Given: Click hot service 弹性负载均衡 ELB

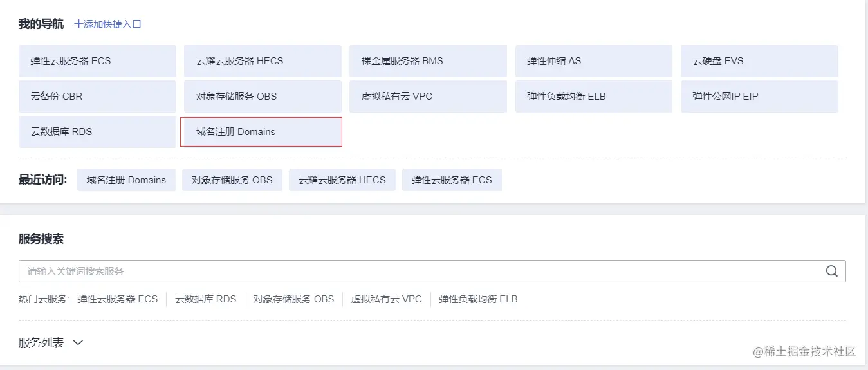Looking at the screenshot, I should (478, 299).
